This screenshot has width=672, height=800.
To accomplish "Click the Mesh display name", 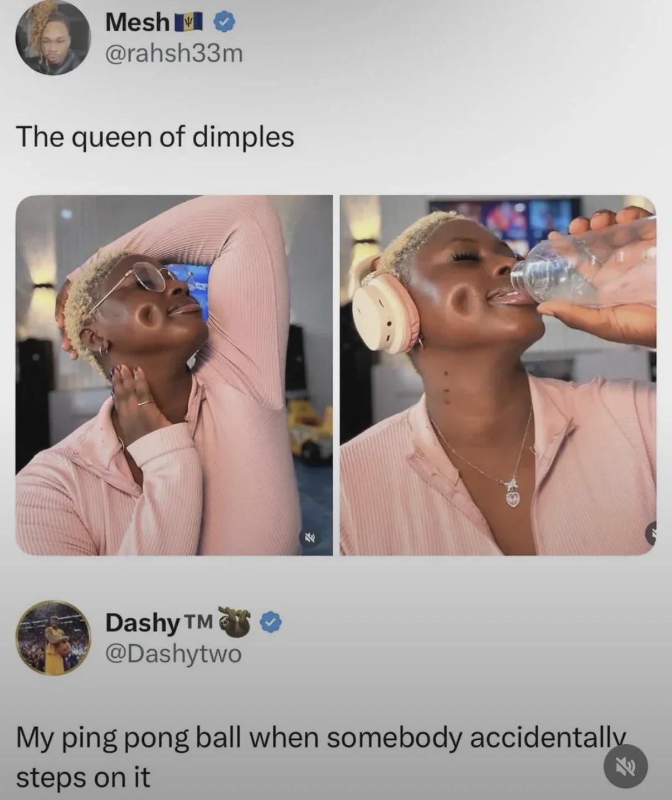I will click(x=137, y=22).
